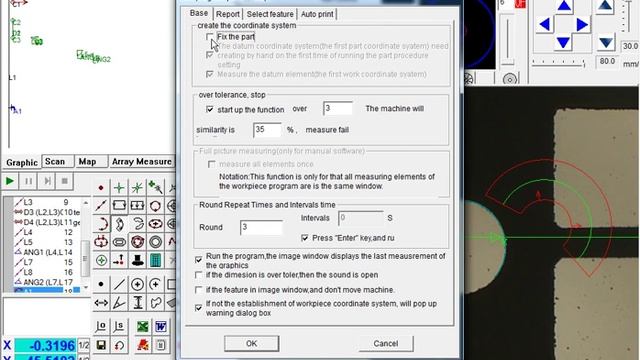
Task: Select the double-arrow distance tool
Action: point(101,302)
